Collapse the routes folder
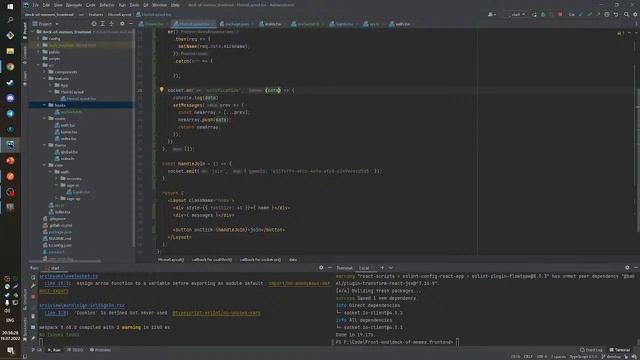 [x=44, y=118]
